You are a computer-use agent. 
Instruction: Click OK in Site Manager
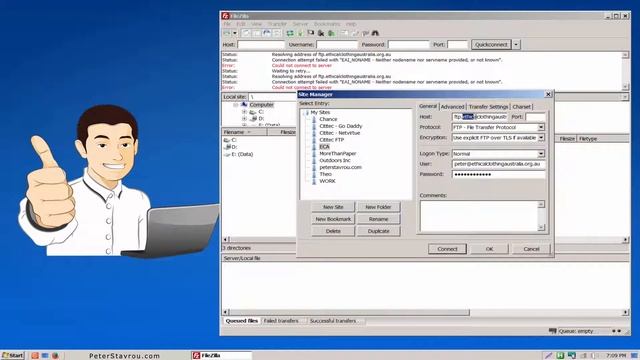coord(489,249)
